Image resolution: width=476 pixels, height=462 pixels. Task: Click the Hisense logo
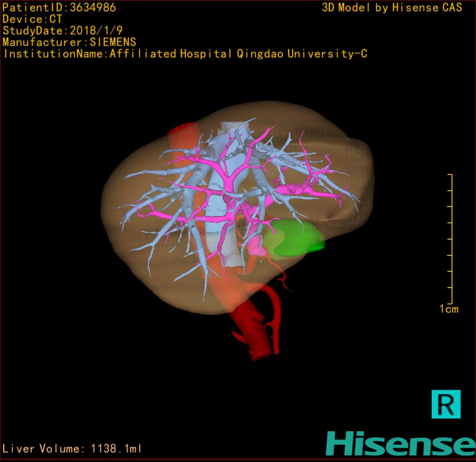(400, 443)
